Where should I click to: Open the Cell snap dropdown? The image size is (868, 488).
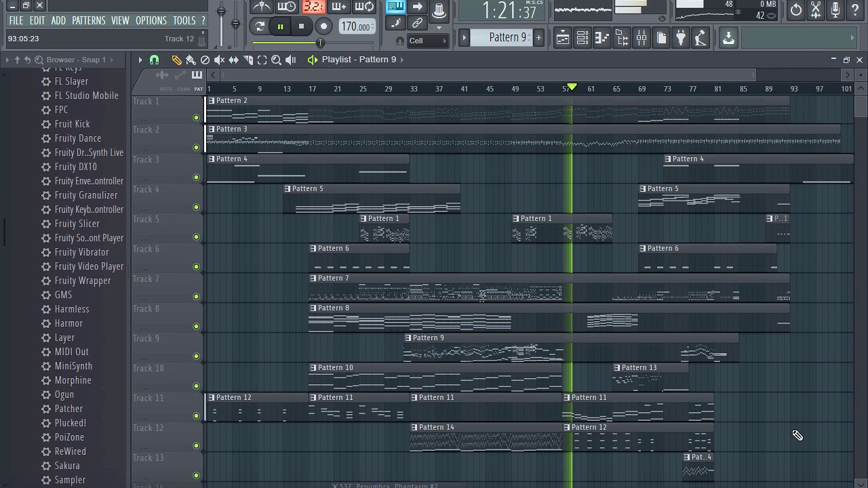pyautogui.click(x=427, y=41)
